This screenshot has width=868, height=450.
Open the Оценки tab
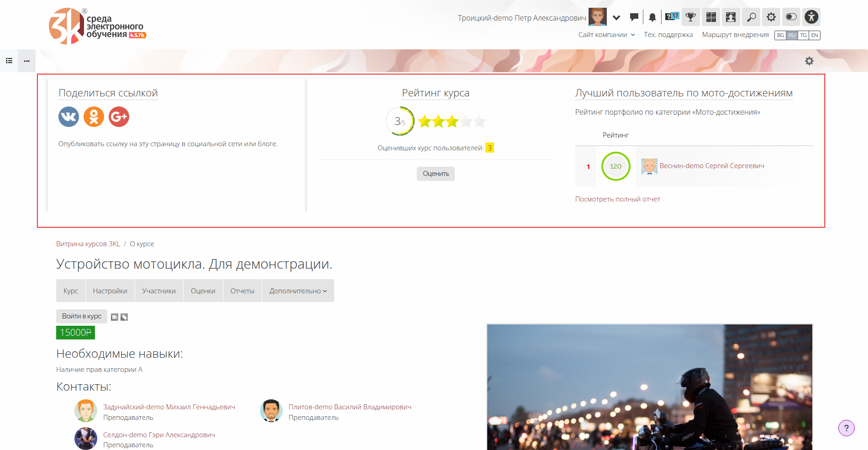click(x=203, y=291)
